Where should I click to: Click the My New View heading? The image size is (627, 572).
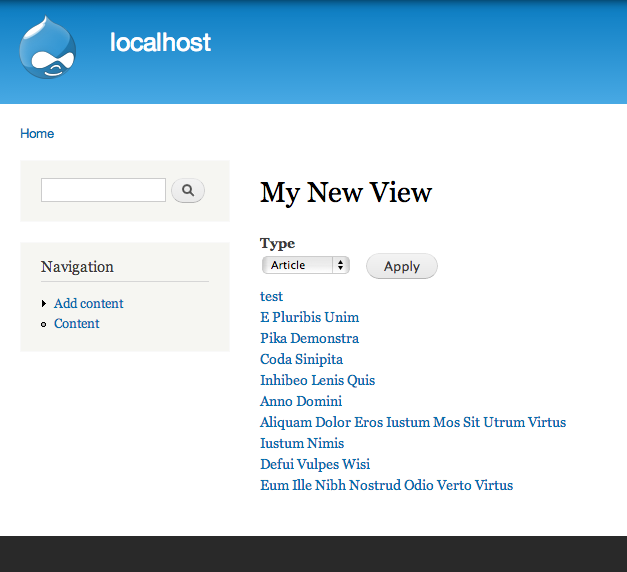pos(346,193)
